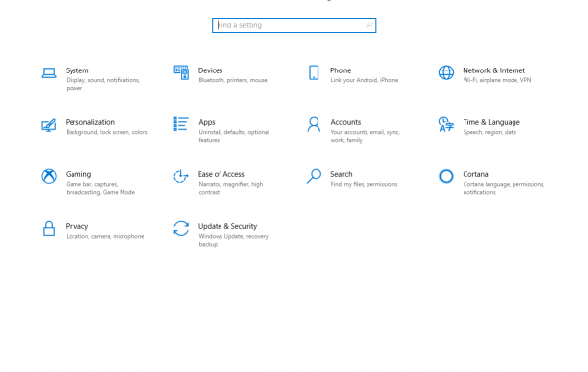Open Network & Internet title

tap(494, 70)
